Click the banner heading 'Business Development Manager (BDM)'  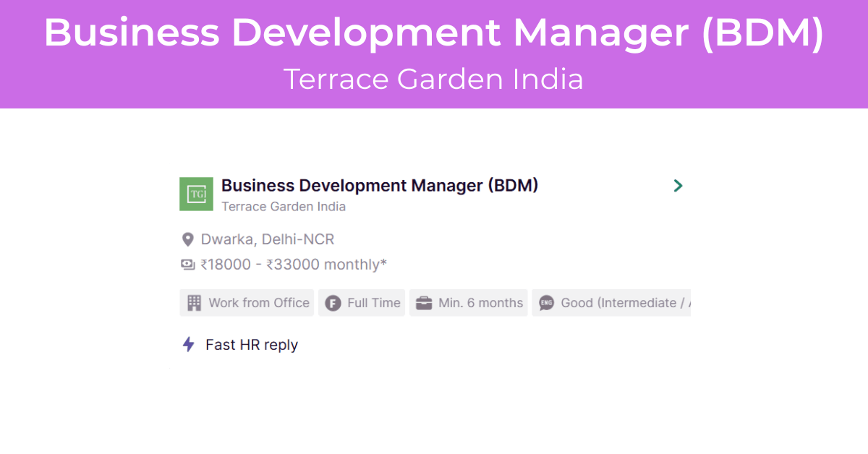[434, 33]
